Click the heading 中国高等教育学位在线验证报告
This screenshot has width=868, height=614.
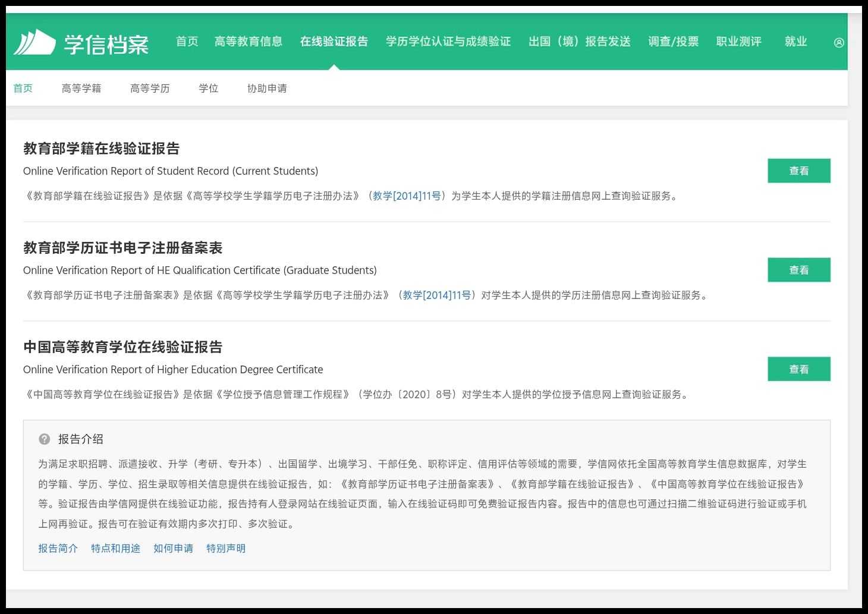pyautogui.click(x=123, y=347)
